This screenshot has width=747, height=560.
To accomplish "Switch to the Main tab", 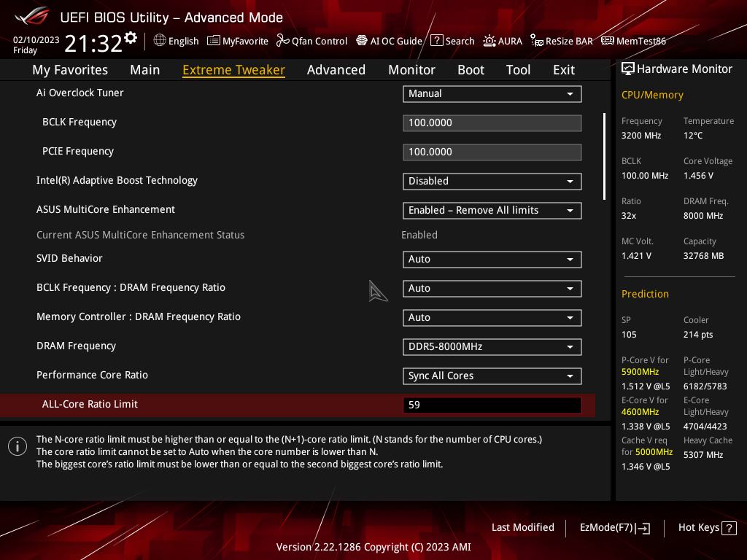I will pyautogui.click(x=145, y=70).
